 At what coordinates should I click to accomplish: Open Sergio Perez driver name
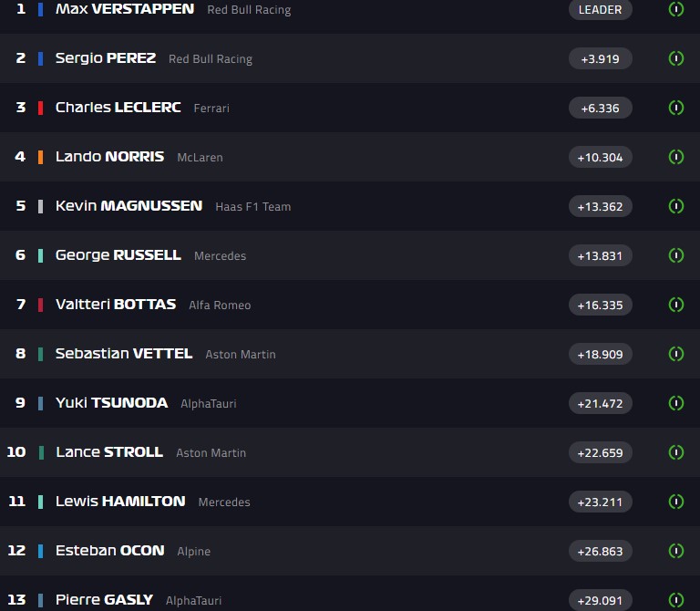pos(106,58)
